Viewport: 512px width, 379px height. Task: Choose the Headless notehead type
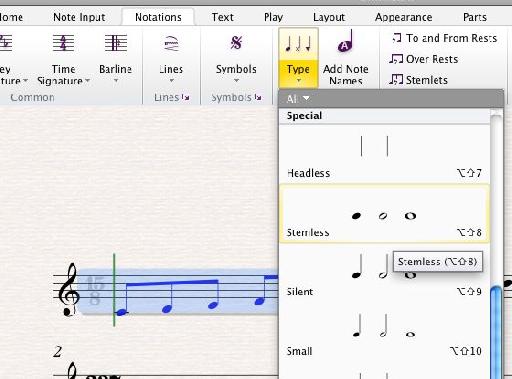[x=384, y=154]
